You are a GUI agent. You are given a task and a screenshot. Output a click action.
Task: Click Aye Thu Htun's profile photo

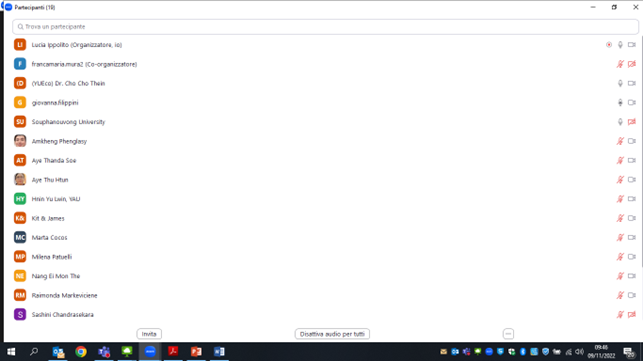[x=20, y=180]
